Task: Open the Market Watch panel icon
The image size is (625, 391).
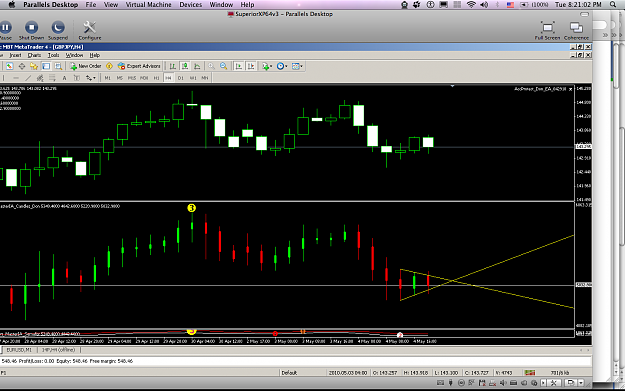Action: (10, 66)
